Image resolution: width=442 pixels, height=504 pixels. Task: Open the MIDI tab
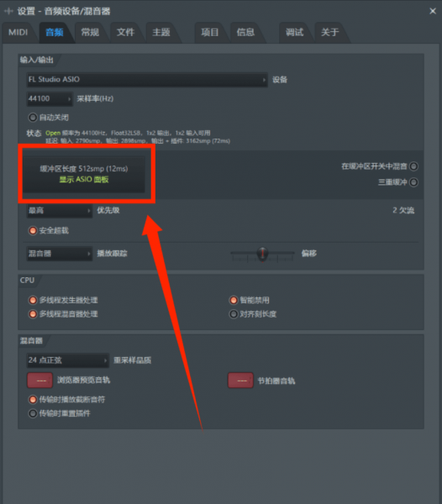click(x=18, y=33)
